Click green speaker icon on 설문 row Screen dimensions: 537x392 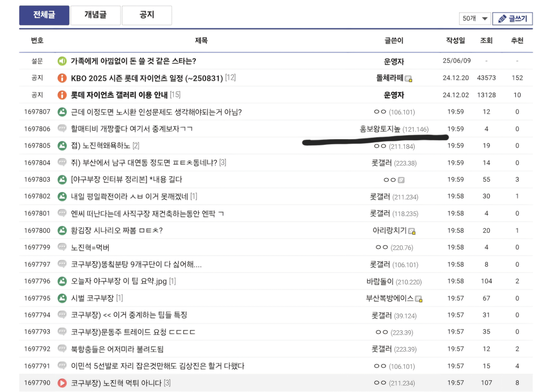[x=62, y=61]
